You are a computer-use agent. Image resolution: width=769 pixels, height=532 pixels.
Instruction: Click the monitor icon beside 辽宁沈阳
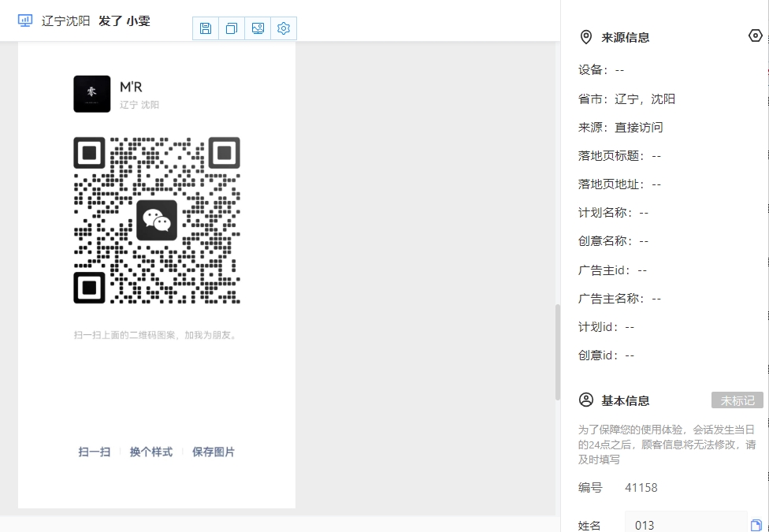(x=25, y=20)
